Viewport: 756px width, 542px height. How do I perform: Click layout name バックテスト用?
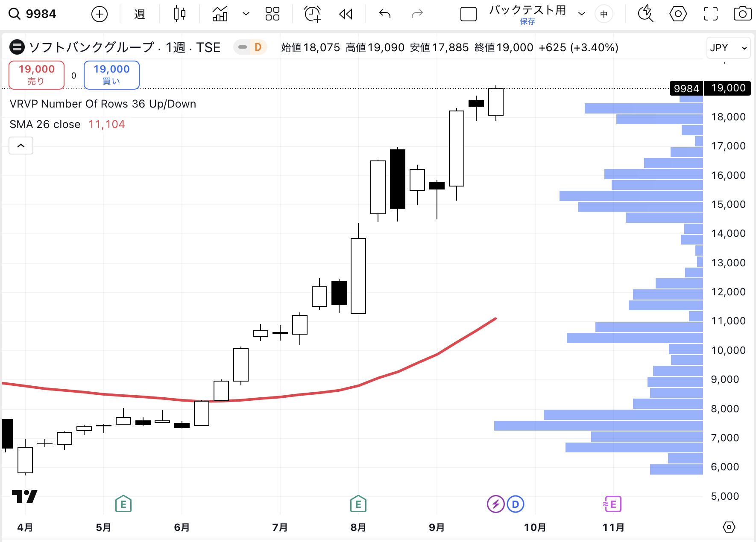[527, 10]
